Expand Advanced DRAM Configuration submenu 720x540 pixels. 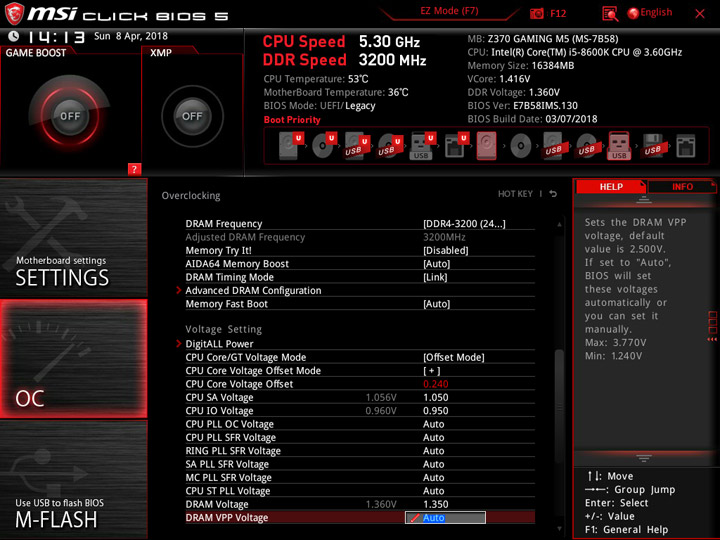[253, 291]
